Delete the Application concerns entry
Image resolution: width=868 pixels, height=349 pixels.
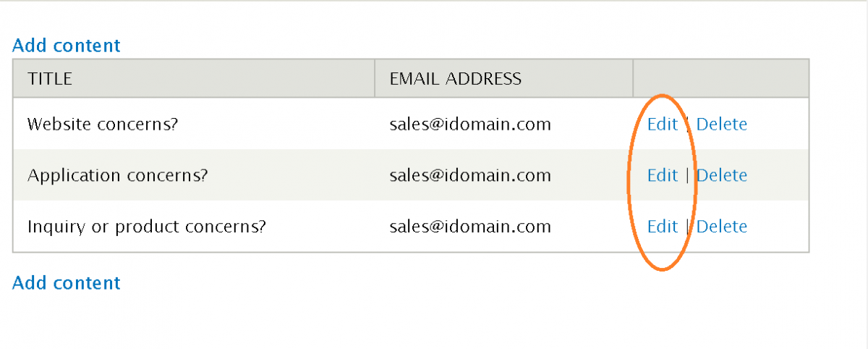point(721,175)
